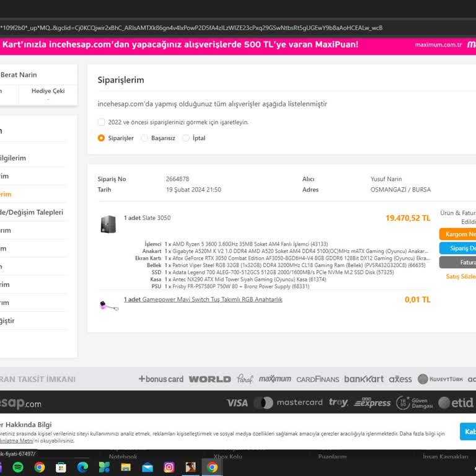Click the Paraf card logo
The height and width of the screenshot is (476, 476).
click(245, 379)
